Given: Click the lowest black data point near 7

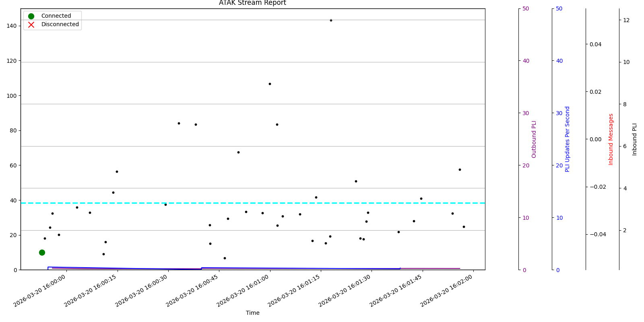Looking at the screenshot, I should coord(225,258).
